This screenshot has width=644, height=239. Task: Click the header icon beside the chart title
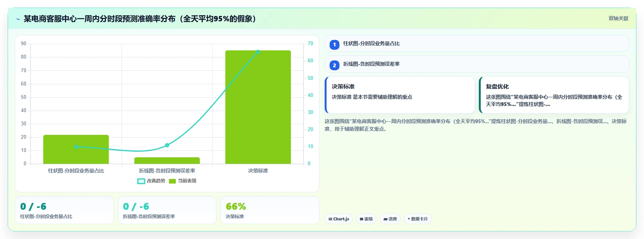click(x=18, y=19)
